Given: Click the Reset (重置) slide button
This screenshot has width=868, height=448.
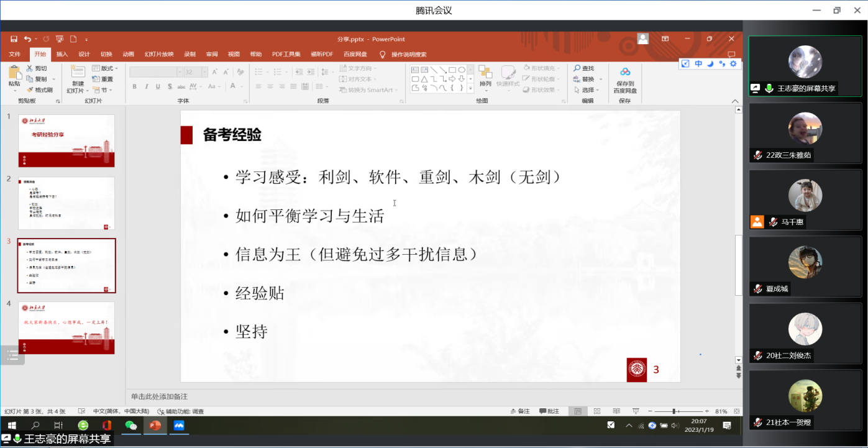Looking at the screenshot, I should 103,79.
